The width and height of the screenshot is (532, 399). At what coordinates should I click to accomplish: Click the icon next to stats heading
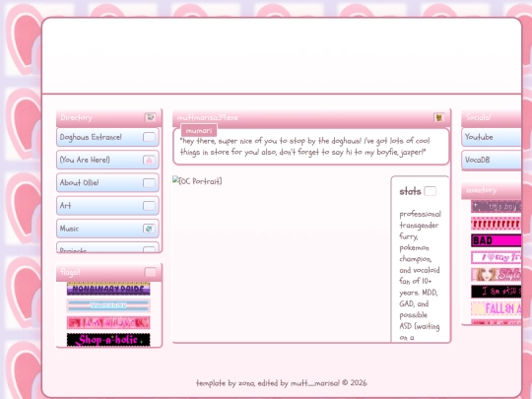(x=431, y=191)
